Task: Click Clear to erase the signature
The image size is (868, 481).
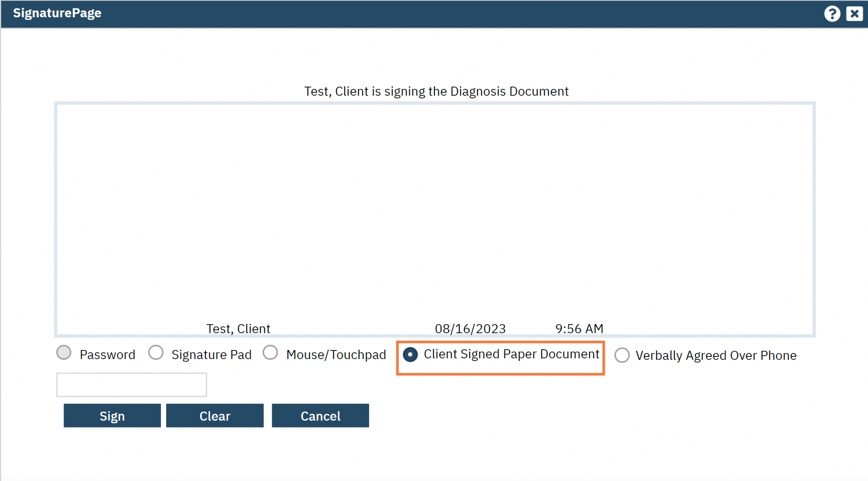Action: [215, 416]
